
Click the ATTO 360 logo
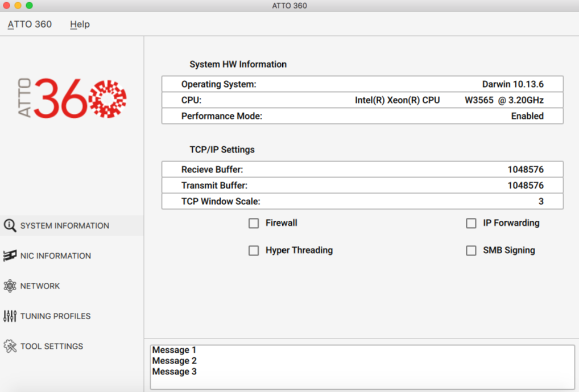72,98
